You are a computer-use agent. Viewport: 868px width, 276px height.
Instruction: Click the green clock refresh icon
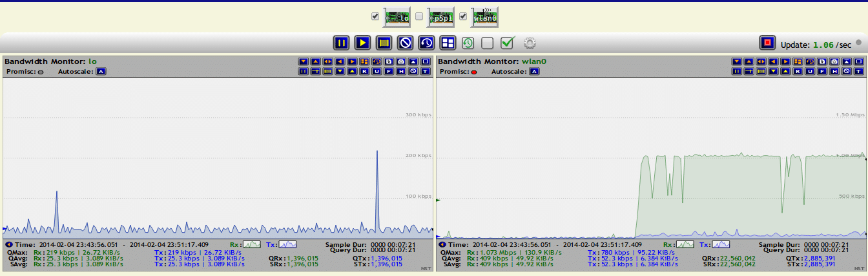[x=468, y=43]
